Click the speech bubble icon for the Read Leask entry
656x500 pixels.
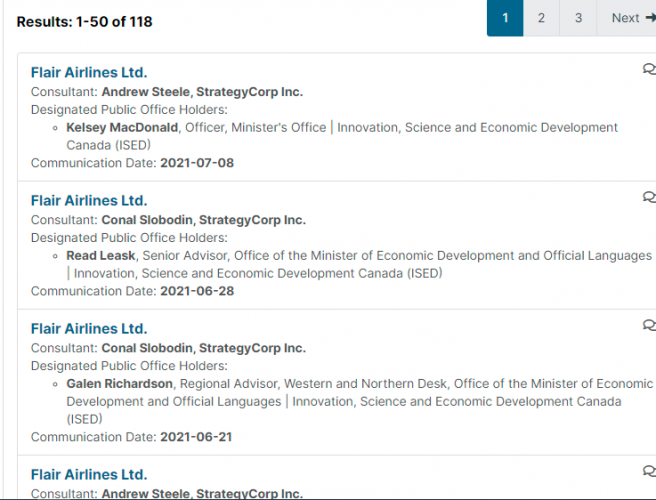pos(649,197)
